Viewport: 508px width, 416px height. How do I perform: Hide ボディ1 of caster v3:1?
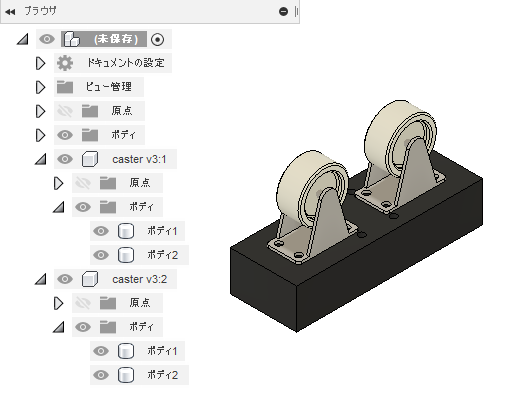[101, 231]
